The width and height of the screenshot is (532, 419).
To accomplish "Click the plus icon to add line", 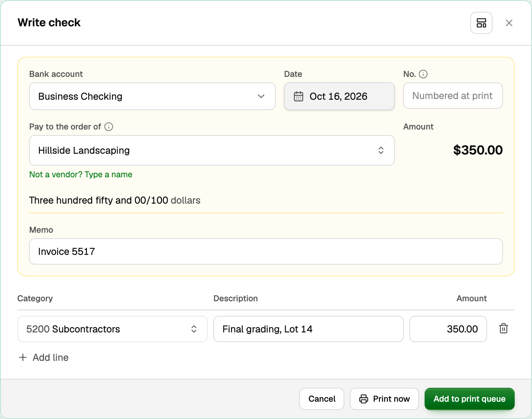I will (23, 357).
